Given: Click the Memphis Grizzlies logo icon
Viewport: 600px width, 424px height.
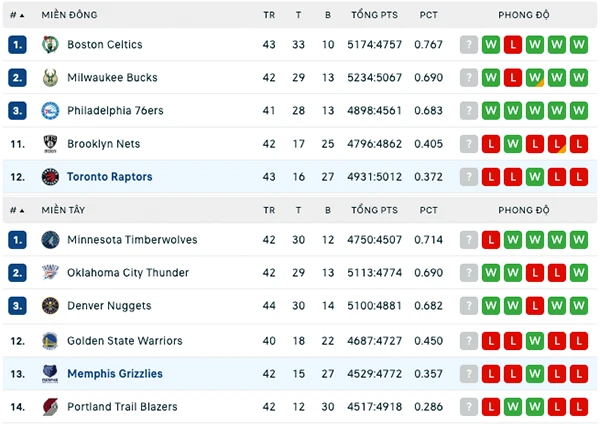Looking at the screenshot, I should tap(50, 374).
